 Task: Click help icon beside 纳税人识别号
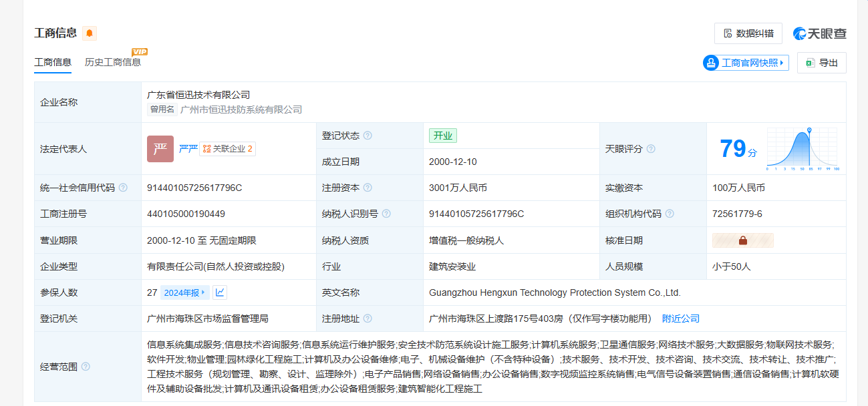pos(386,214)
